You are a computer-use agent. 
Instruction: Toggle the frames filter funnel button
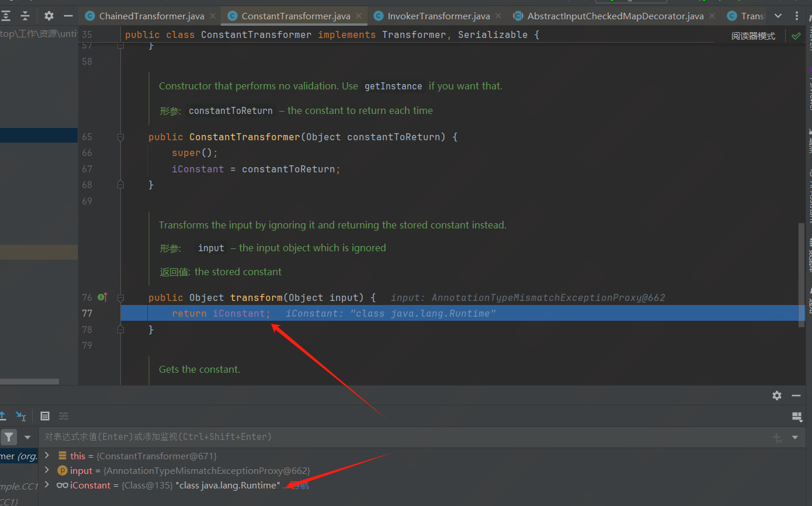[x=9, y=437]
